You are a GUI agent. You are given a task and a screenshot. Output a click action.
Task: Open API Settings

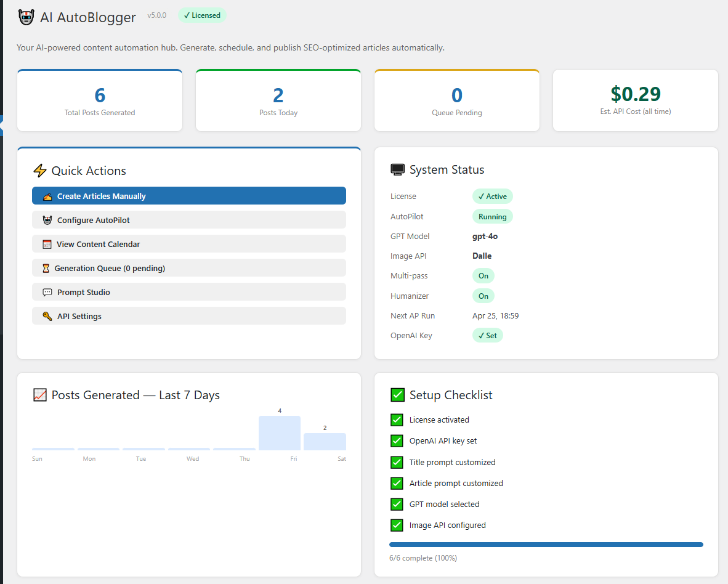(189, 316)
